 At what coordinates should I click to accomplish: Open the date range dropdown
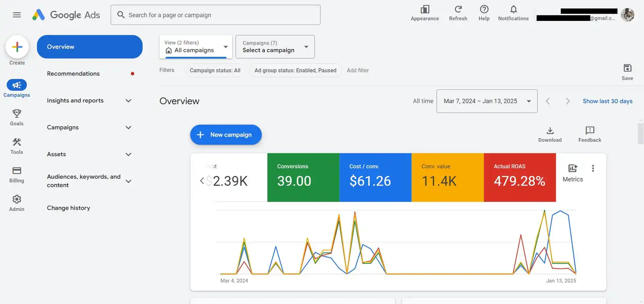(487, 101)
